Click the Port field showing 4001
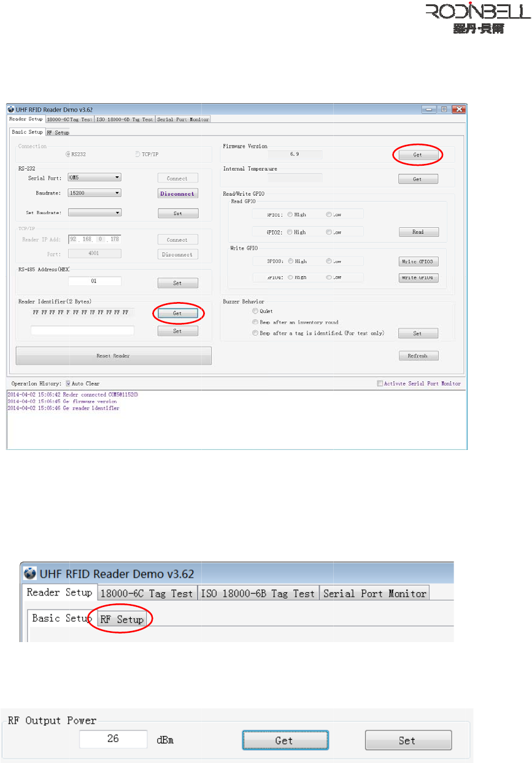Screen dimensions: 532x763 (x=94, y=253)
